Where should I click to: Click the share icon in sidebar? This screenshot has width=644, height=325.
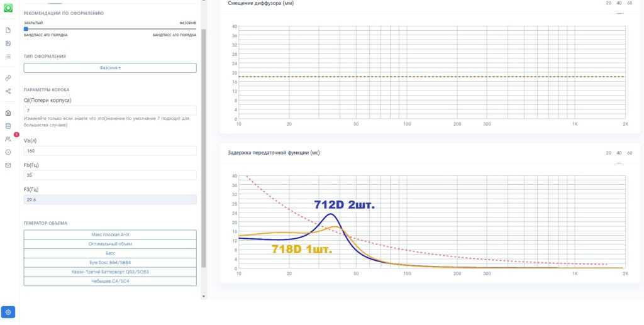(8, 91)
